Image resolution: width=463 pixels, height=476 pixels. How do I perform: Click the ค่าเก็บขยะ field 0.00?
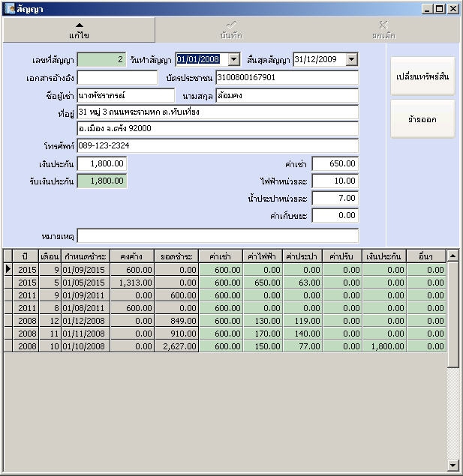pyautogui.click(x=335, y=216)
